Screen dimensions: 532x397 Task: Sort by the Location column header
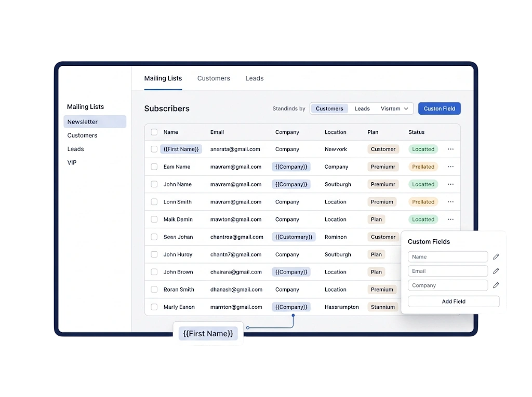coord(335,132)
